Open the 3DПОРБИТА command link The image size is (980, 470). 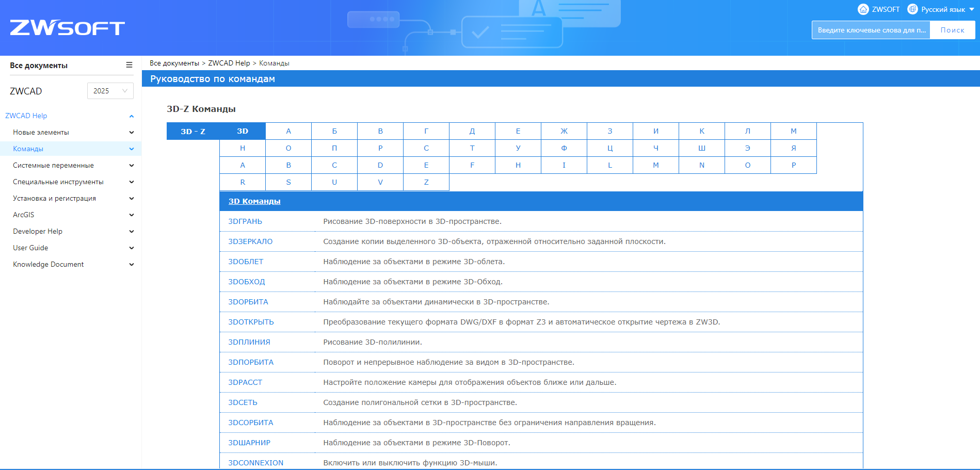251,362
